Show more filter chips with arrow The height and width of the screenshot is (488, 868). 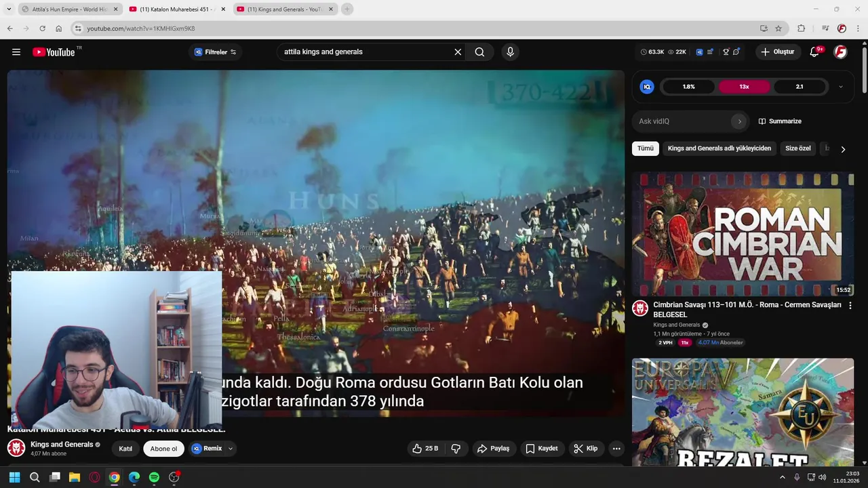843,149
